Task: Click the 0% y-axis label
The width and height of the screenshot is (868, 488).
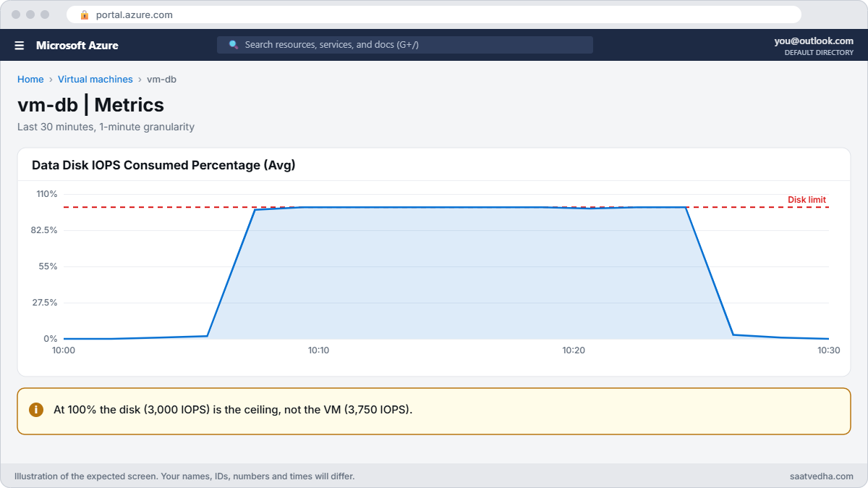Action: (51, 339)
